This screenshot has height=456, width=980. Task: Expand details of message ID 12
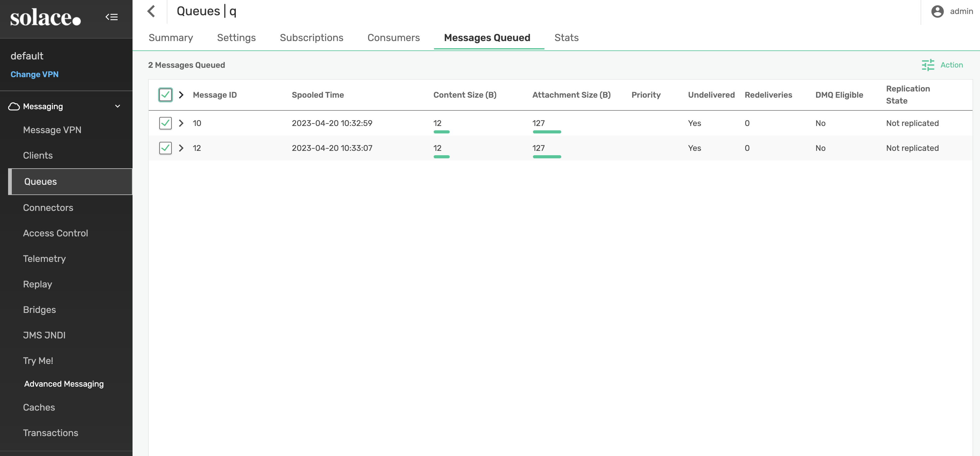click(181, 148)
